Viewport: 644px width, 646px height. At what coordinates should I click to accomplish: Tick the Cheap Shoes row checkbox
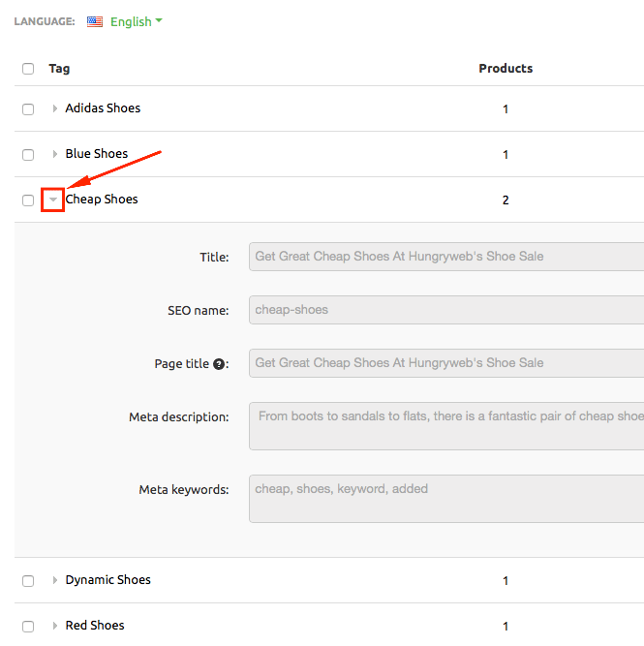[x=28, y=200]
